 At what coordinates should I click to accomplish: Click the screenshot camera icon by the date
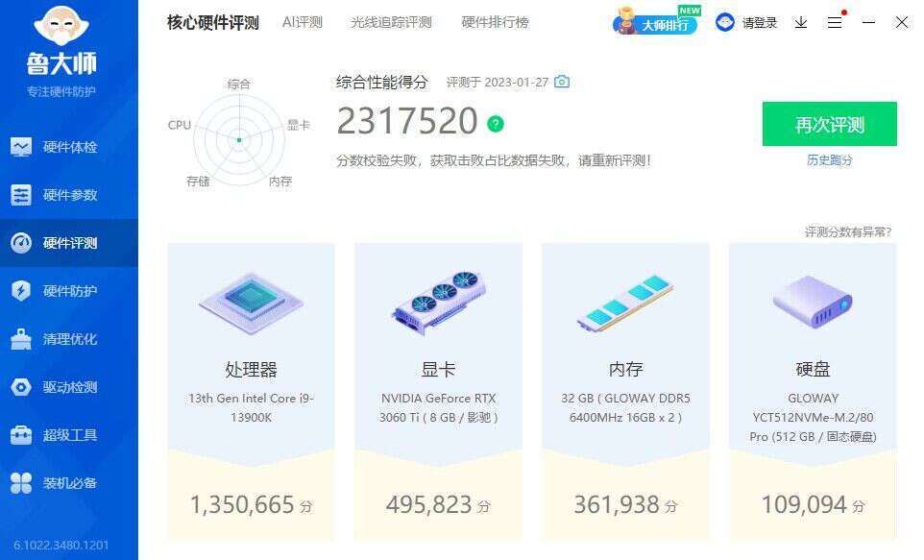[x=562, y=82]
